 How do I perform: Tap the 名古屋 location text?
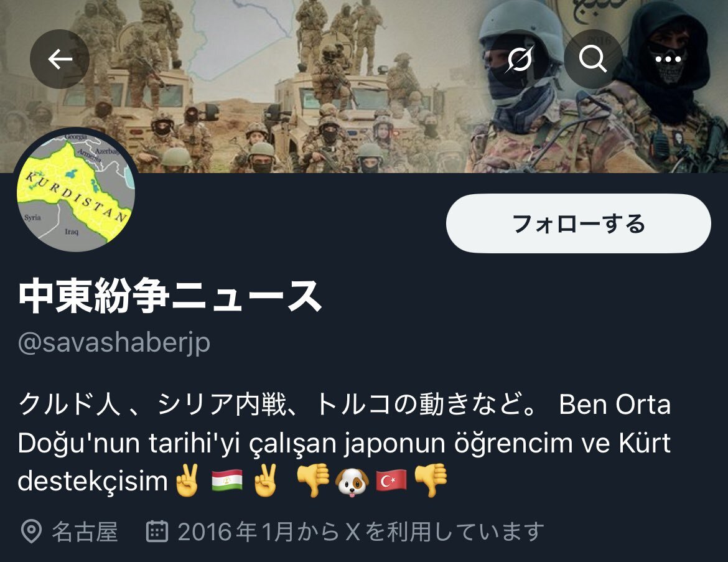[x=85, y=532]
